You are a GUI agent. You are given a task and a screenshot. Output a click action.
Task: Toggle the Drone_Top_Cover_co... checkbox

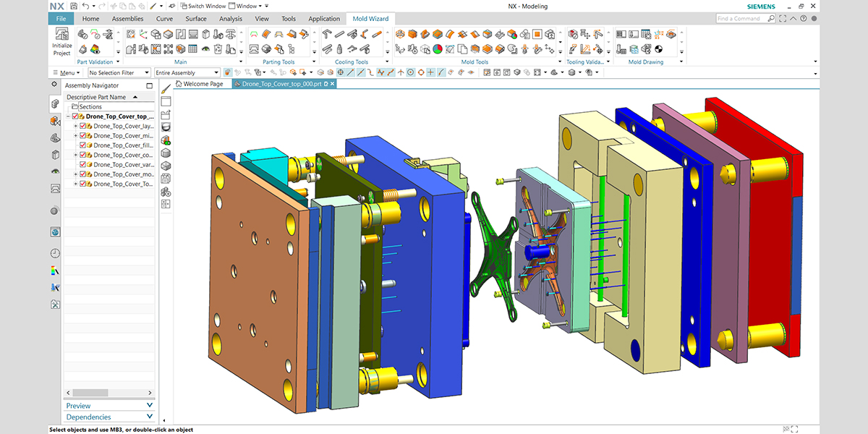click(x=82, y=155)
